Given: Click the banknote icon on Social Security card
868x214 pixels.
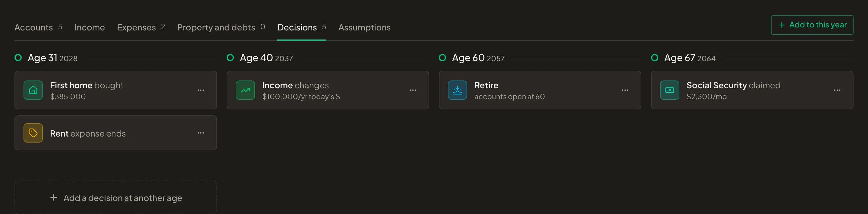Looking at the screenshot, I should coord(669,90).
